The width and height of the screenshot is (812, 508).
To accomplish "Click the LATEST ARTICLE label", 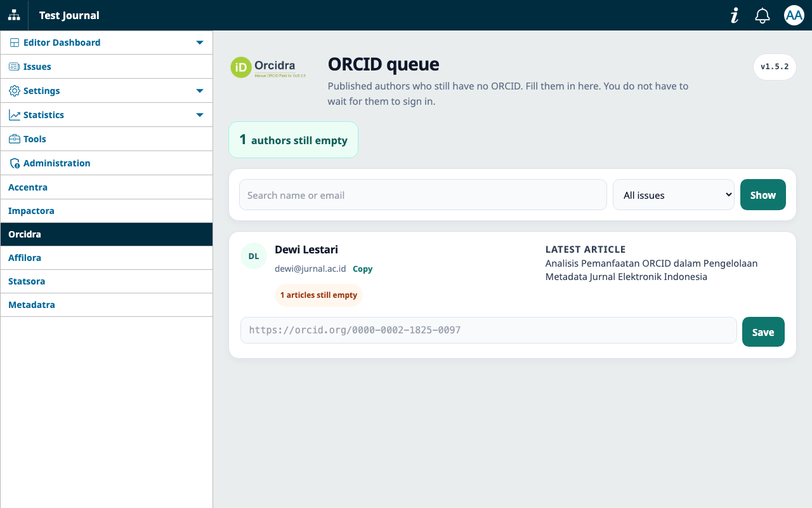I will [x=586, y=250].
